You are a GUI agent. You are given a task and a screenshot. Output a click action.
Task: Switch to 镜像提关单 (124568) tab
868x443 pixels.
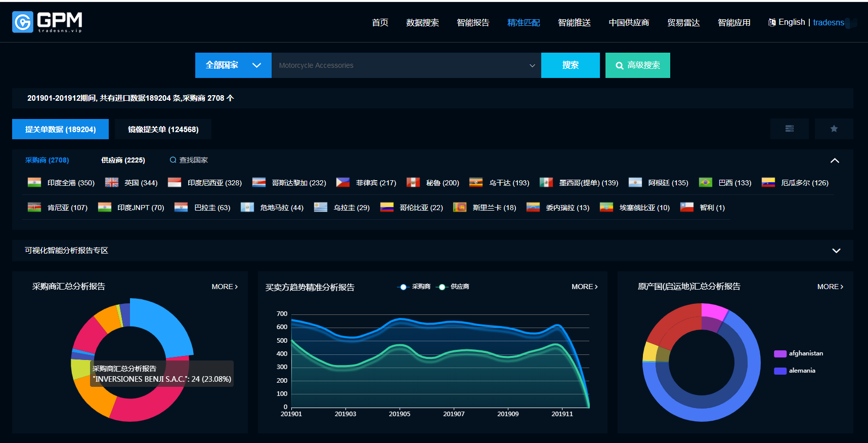coord(163,129)
